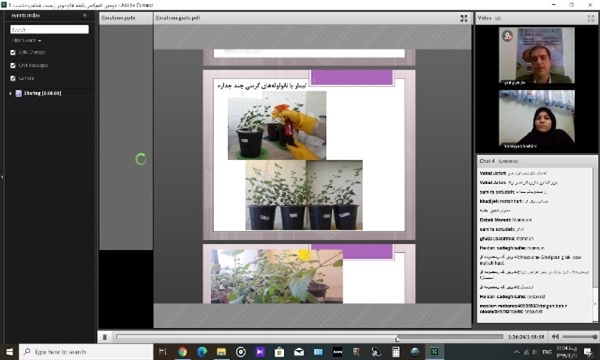This screenshot has width=600, height=360.
Task: Click the Events Index panel title
Action: point(26,16)
